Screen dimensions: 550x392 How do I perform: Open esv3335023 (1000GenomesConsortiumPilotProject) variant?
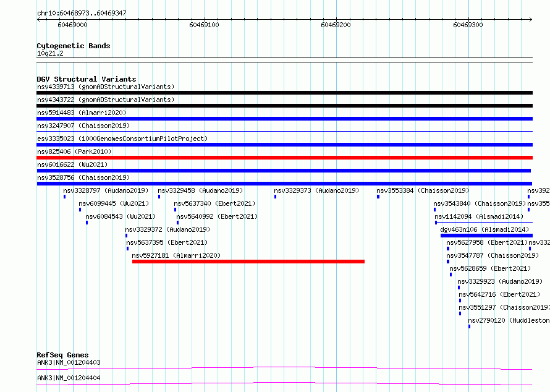pos(122,138)
